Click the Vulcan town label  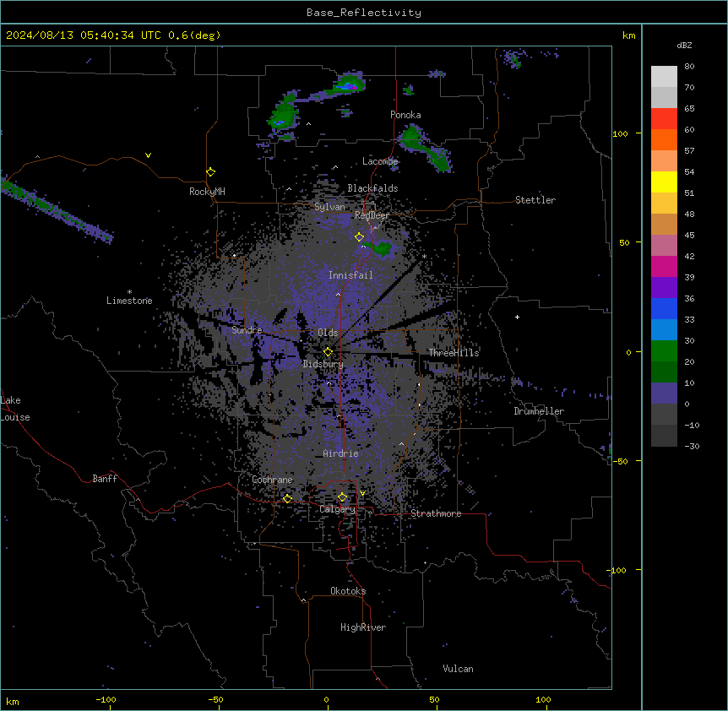pos(458,669)
